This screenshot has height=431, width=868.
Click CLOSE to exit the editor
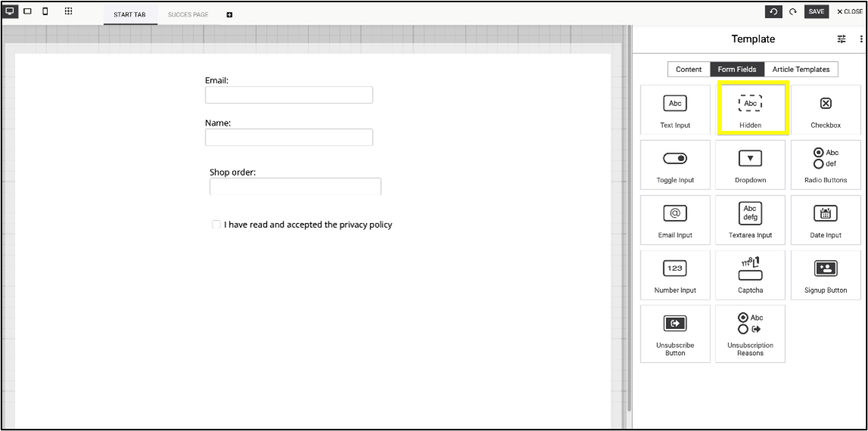pos(850,11)
